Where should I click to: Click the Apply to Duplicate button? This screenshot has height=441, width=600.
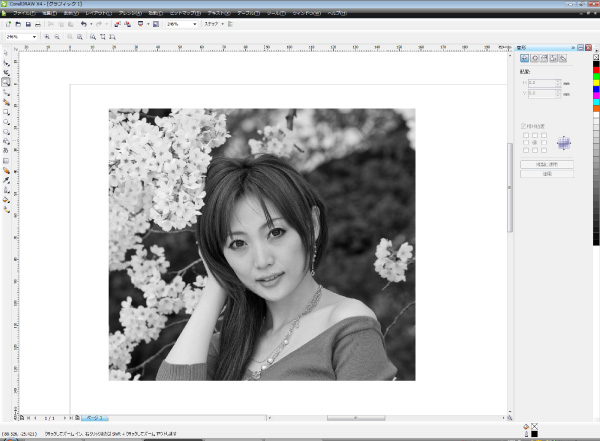[x=547, y=164]
